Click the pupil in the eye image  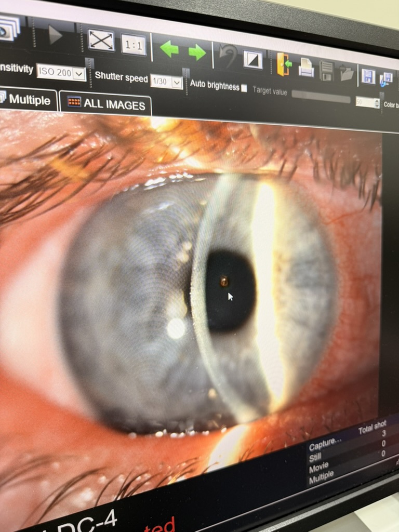(230, 291)
